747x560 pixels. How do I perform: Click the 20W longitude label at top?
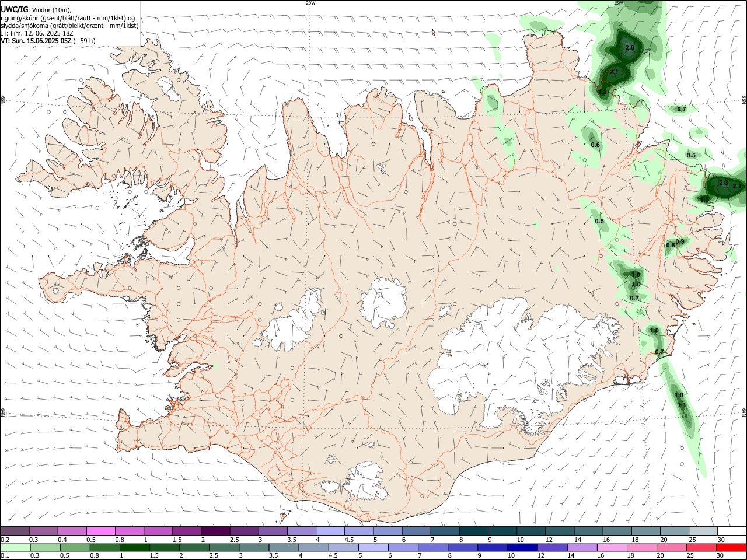(x=310, y=3)
